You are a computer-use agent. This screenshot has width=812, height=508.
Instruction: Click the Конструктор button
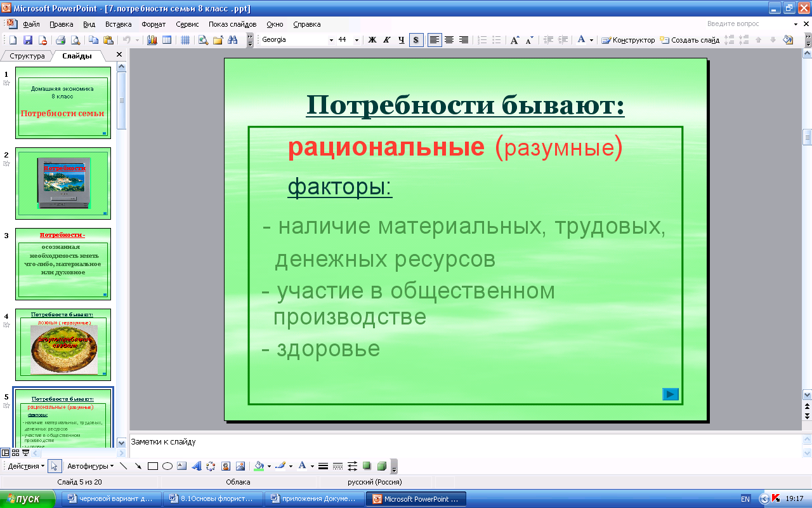pos(628,40)
